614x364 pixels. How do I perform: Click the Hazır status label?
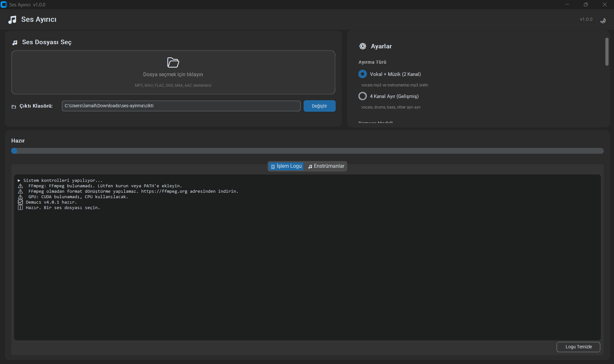[x=18, y=141]
